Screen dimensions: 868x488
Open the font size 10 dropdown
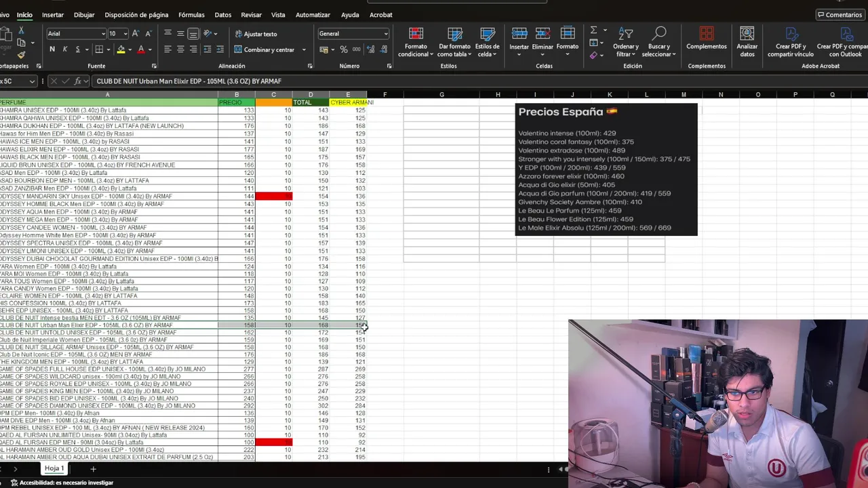click(126, 34)
